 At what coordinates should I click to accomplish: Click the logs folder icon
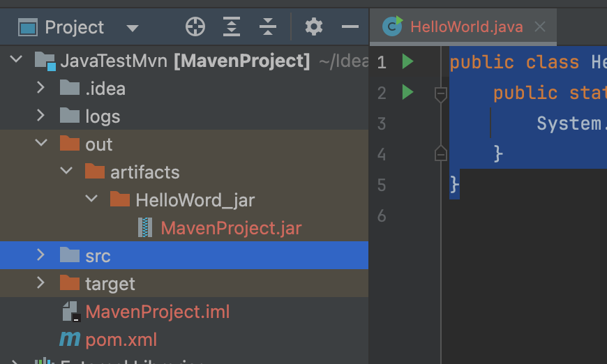click(x=70, y=115)
